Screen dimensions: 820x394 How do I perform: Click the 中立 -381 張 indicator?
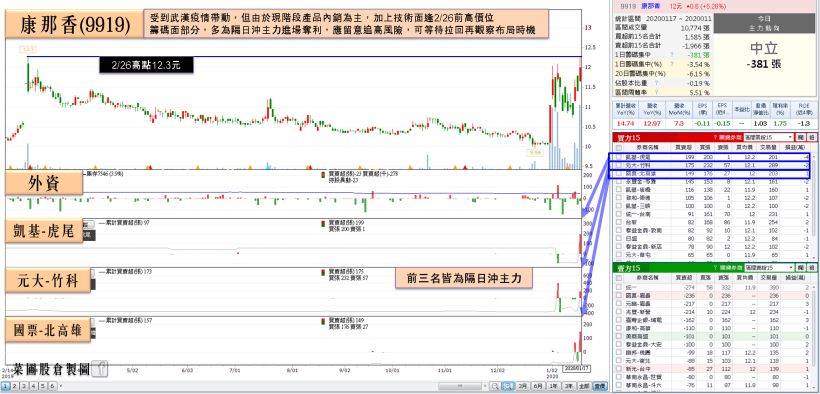click(x=765, y=55)
